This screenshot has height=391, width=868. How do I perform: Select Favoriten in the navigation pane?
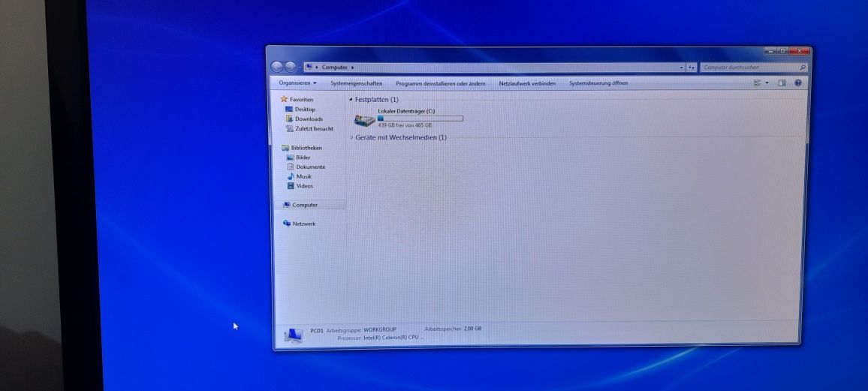pyautogui.click(x=301, y=100)
